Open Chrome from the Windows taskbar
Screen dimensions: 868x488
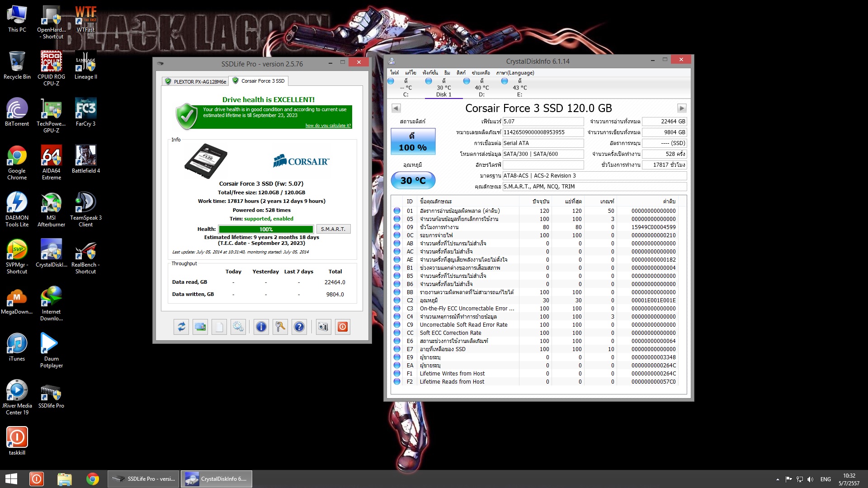(x=93, y=479)
